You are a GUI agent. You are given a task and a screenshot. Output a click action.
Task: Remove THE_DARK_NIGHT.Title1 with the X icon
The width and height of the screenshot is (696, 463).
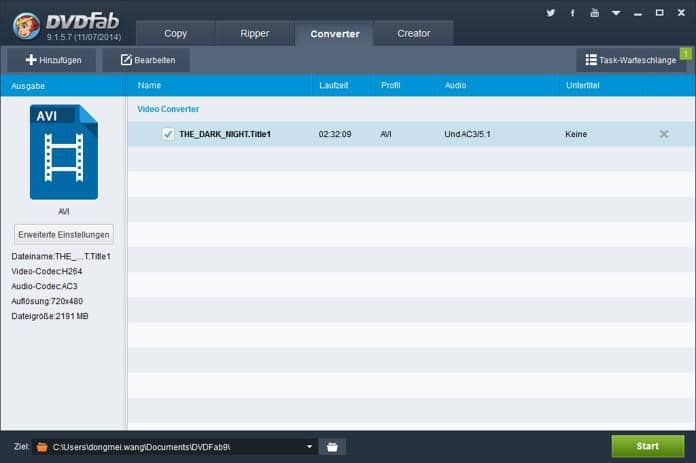[x=664, y=134]
